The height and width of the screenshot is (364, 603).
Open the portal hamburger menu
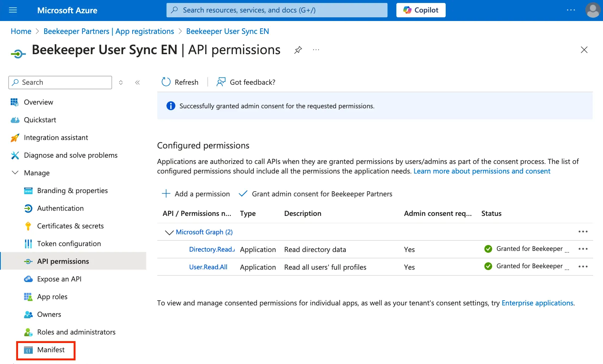click(13, 10)
